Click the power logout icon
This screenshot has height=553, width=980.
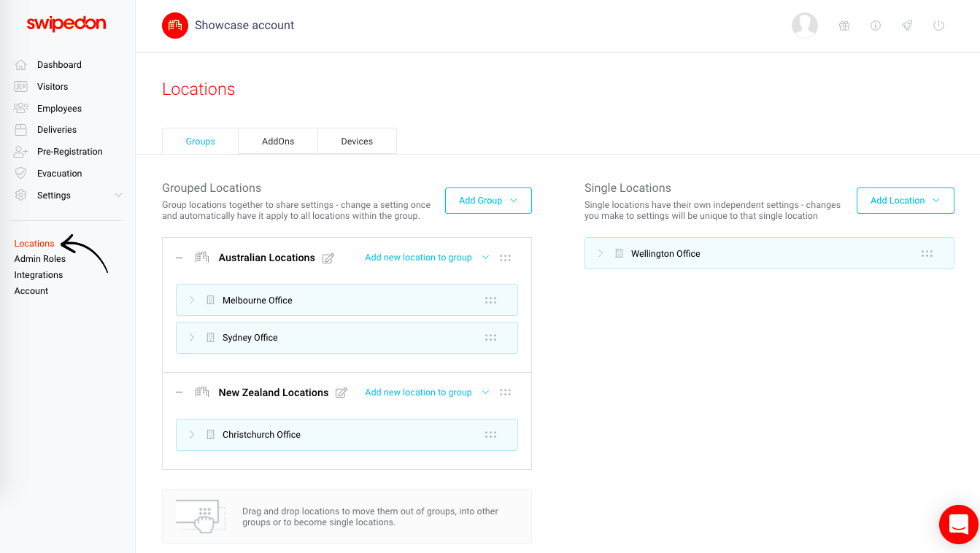point(939,26)
